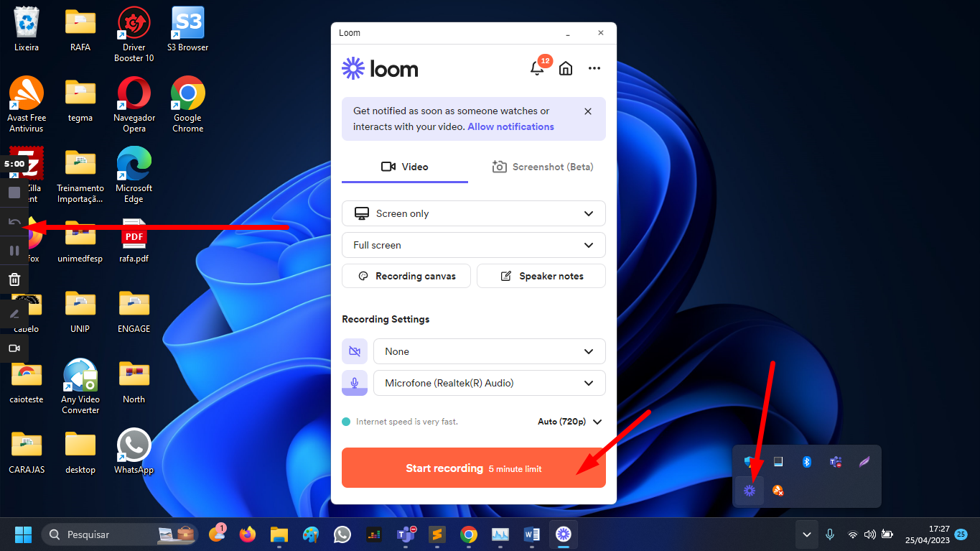980x551 pixels.
Task: Open Google Chrome from the taskbar
Action: click(x=469, y=534)
